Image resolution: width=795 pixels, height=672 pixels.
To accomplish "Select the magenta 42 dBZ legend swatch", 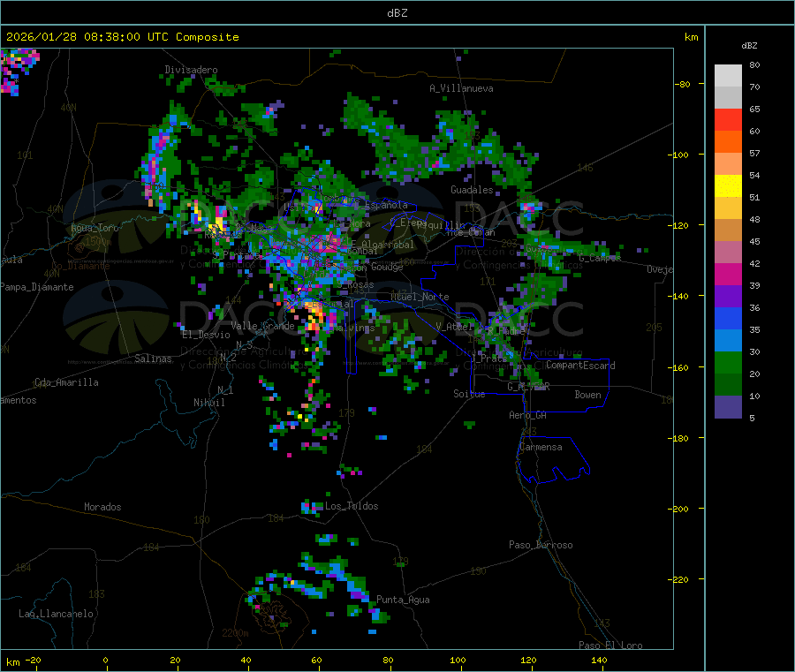I will tap(728, 274).
